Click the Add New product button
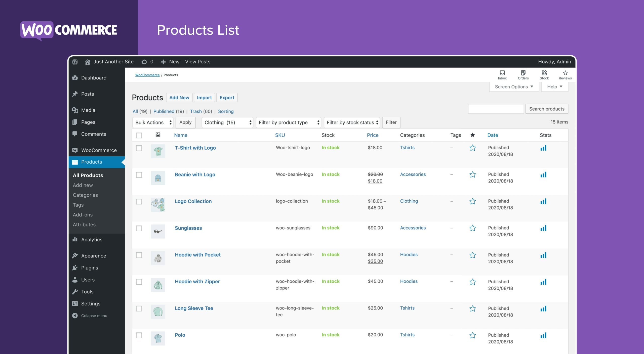The height and width of the screenshot is (354, 644). [x=179, y=98]
